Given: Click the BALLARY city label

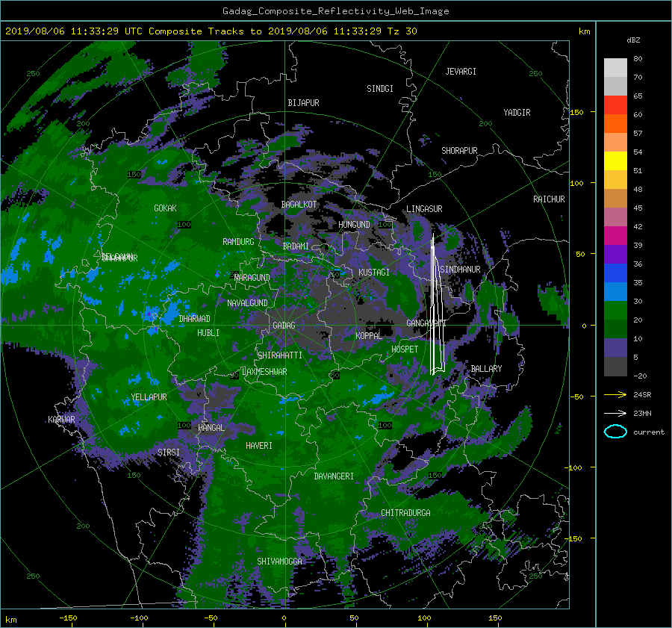Looking at the screenshot, I should click(486, 369).
